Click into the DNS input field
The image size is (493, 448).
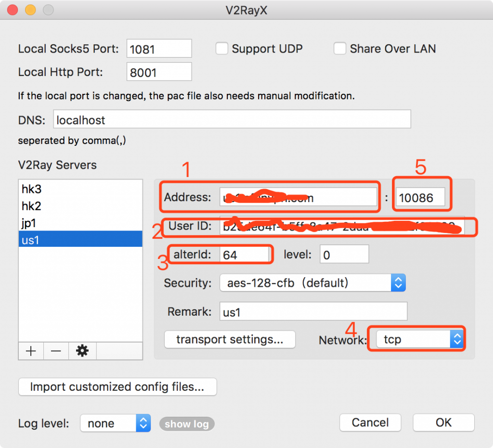[x=232, y=119]
